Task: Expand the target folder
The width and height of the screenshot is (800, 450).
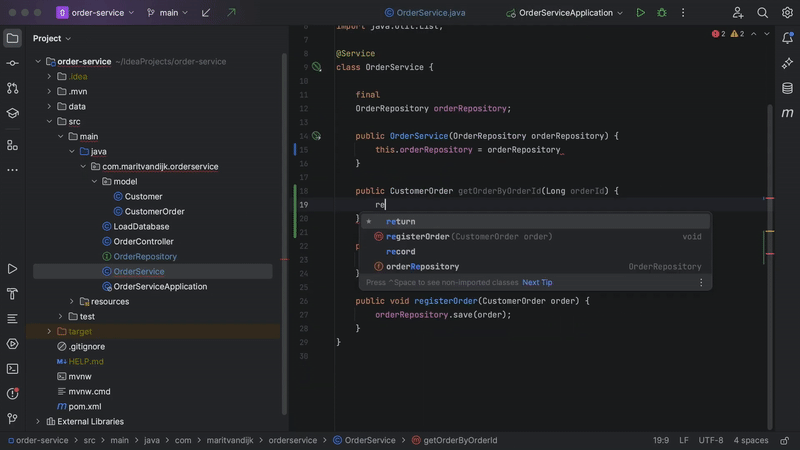Action: (49, 332)
